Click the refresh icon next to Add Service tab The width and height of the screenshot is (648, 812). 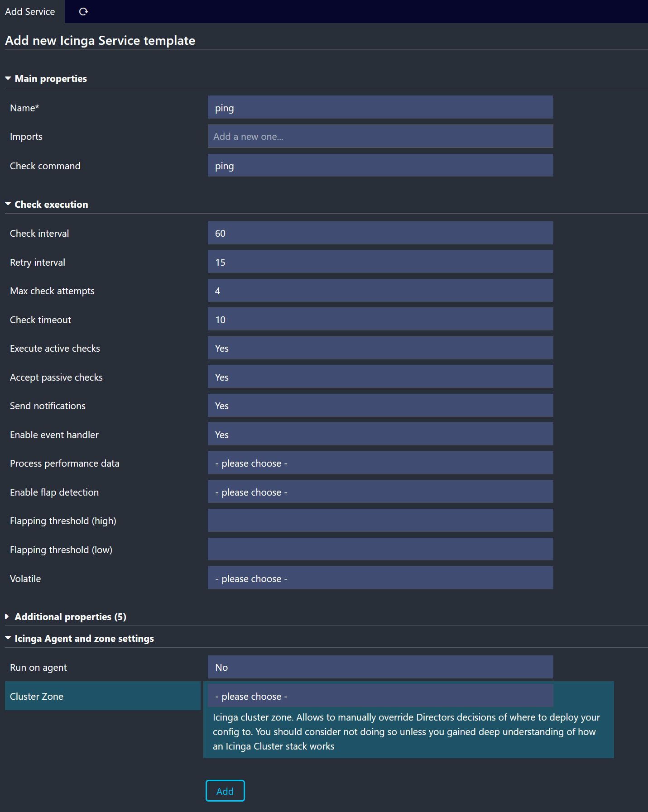pyautogui.click(x=83, y=12)
